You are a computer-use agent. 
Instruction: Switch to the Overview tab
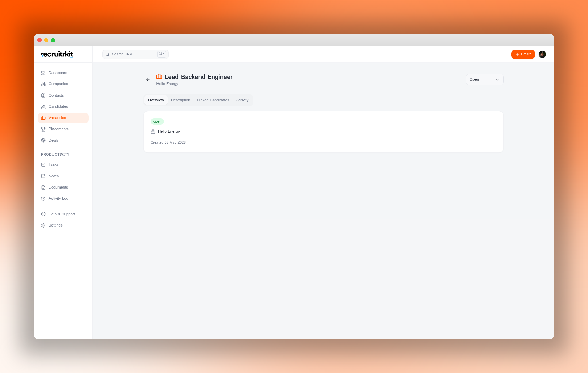156,100
